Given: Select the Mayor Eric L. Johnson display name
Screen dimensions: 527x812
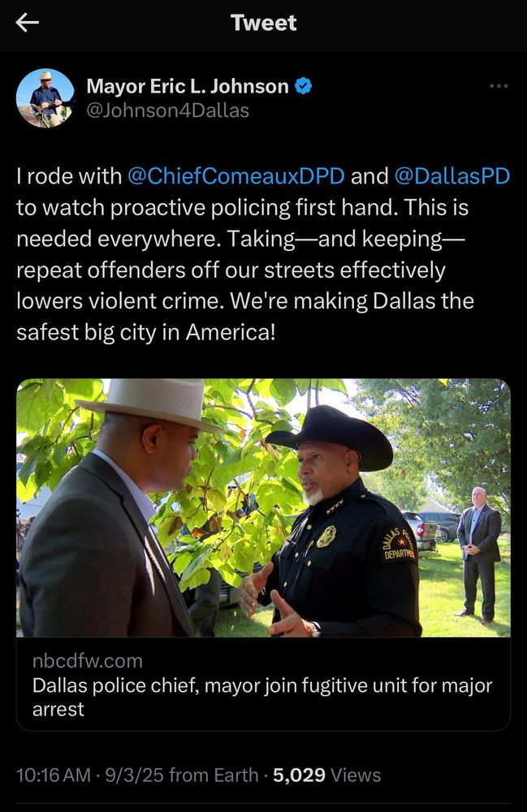Looking at the screenshot, I should click(188, 86).
